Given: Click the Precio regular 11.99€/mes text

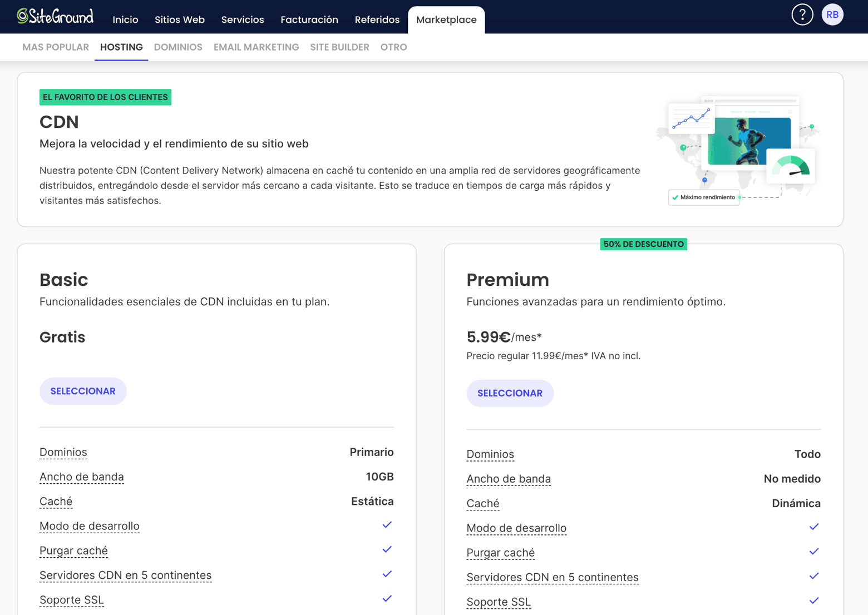Looking at the screenshot, I should pyautogui.click(x=554, y=356).
